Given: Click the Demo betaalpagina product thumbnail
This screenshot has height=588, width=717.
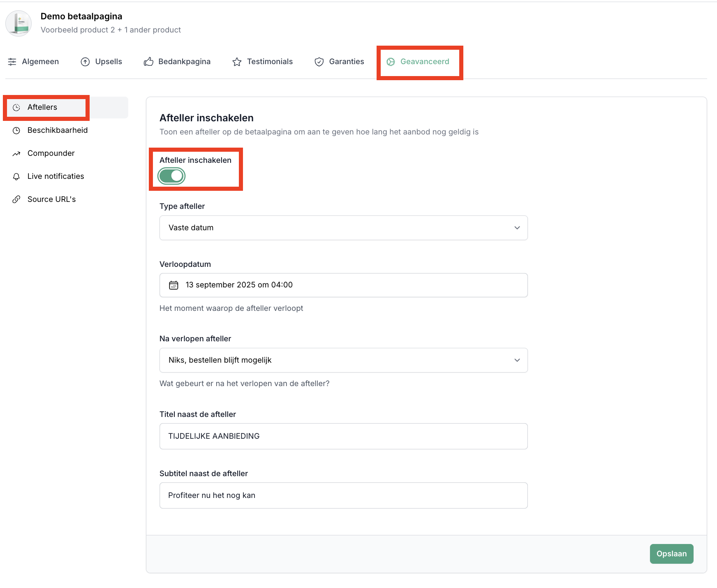Looking at the screenshot, I should [x=19, y=23].
